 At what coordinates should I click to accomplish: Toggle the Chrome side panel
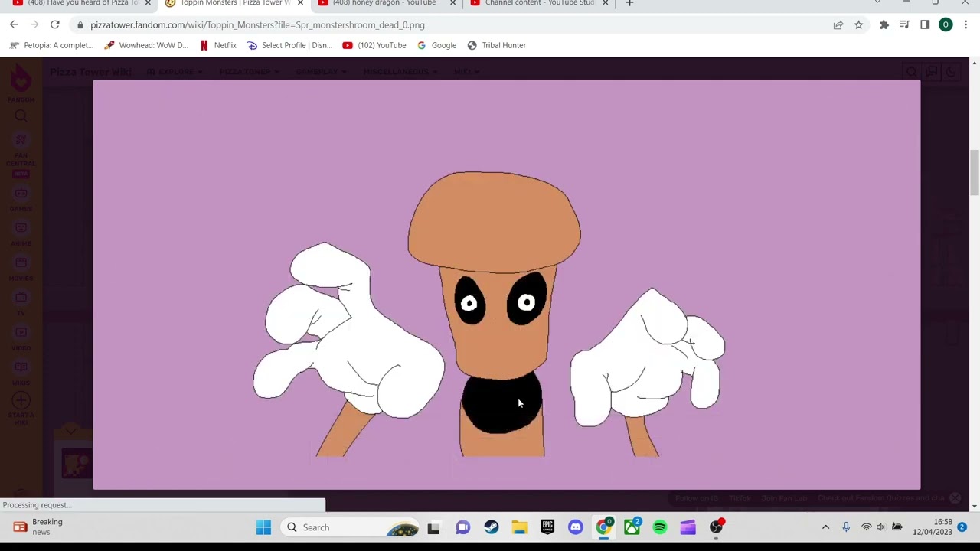[x=925, y=24]
